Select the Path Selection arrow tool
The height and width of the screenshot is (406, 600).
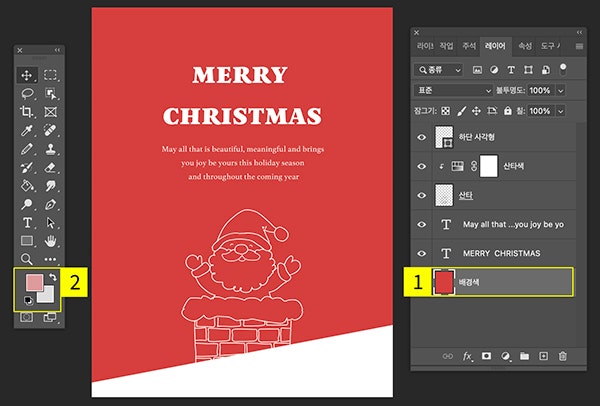point(51,222)
